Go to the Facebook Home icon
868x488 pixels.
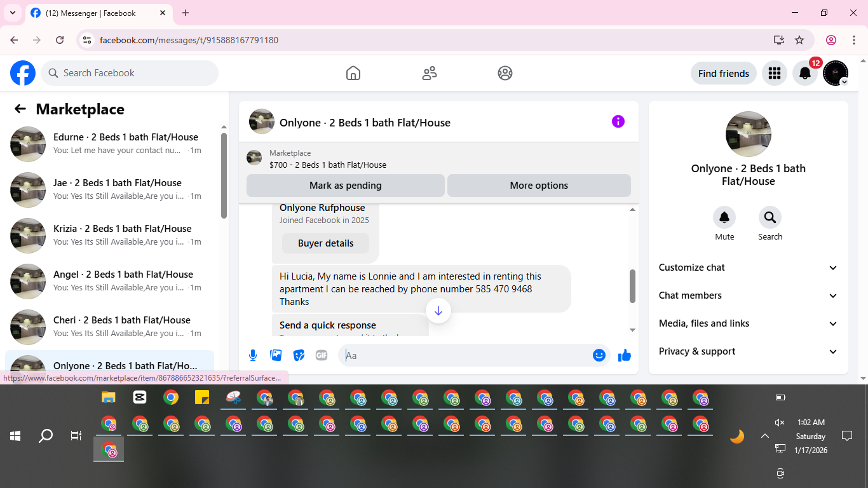click(353, 73)
